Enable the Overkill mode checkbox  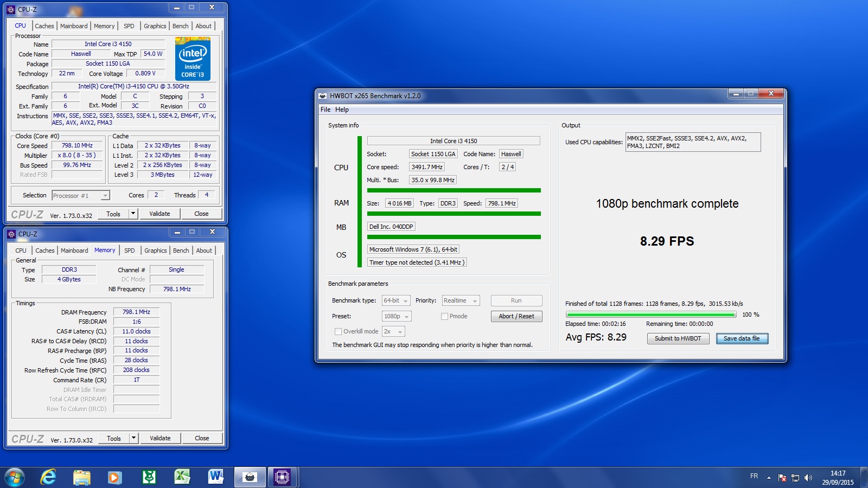point(338,332)
